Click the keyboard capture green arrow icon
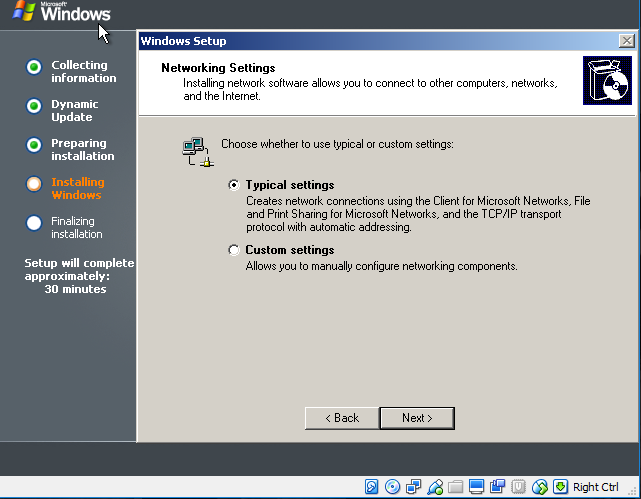Image resolution: width=641 pixels, height=499 pixels. pos(560,487)
